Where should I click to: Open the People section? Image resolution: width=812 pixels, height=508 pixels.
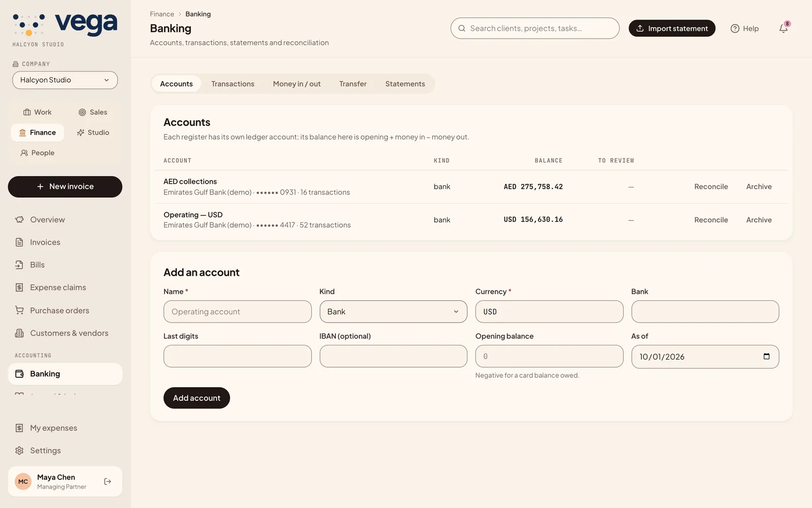[x=38, y=153]
